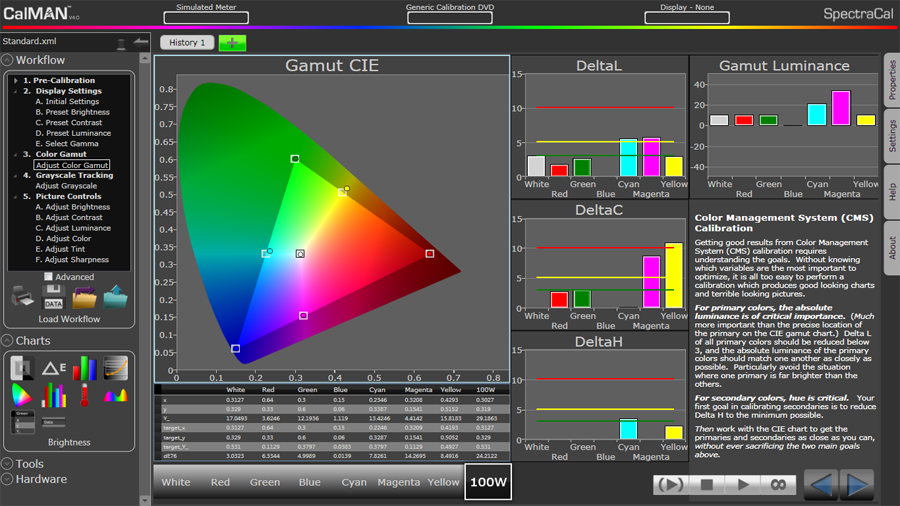The height and width of the screenshot is (506, 900).
Task: Open the Delta E chart icon
Action: pos(52,369)
